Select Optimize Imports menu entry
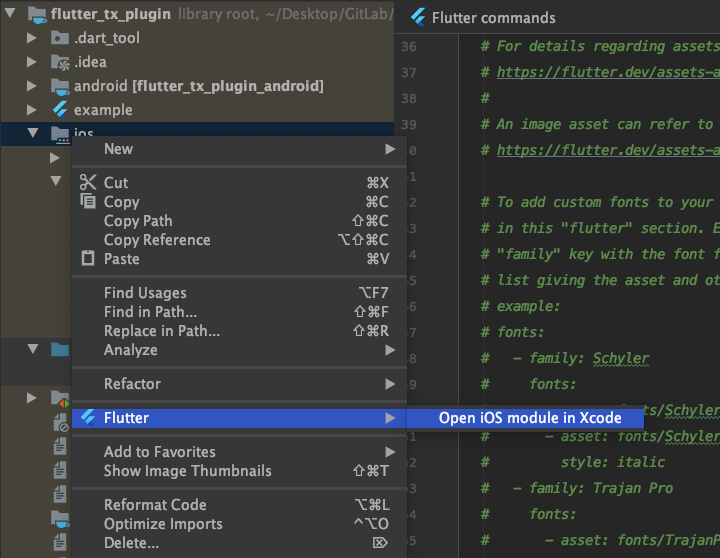Image resolution: width=720 pixels, height=558 pixels. pos(239,524)
